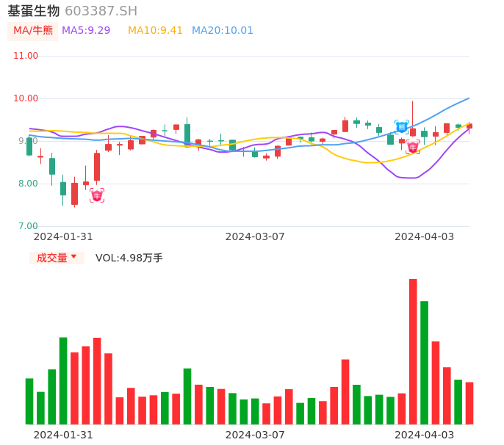504x445 pixels.
Task: Click 2024-03-07 date under the price chart
Action: click(x=255, y=236)
